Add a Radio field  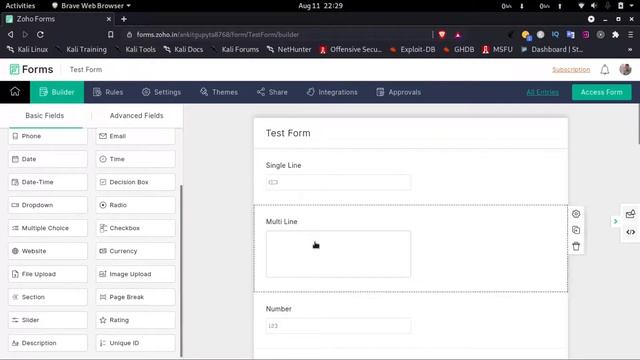(x=136, y=205)
